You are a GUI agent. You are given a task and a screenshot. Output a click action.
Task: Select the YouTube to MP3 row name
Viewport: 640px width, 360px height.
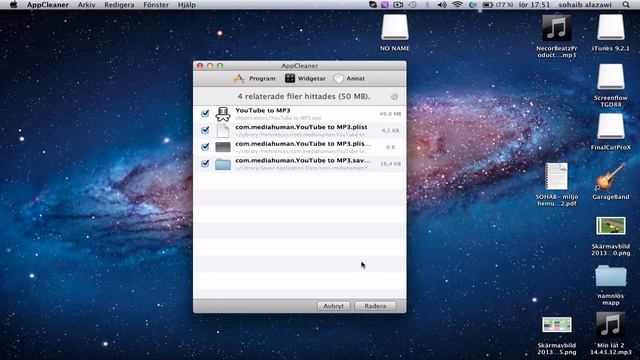tap(263, 110)
